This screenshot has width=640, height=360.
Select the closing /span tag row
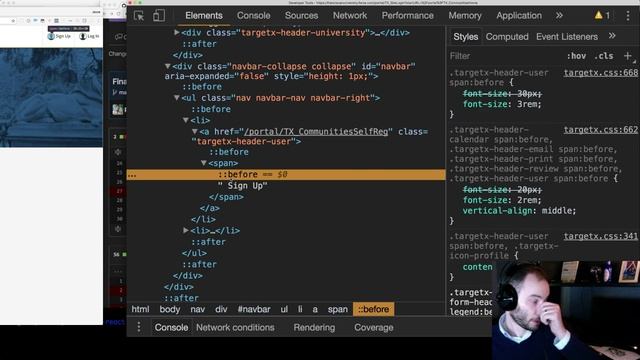(x=226, y=197)
